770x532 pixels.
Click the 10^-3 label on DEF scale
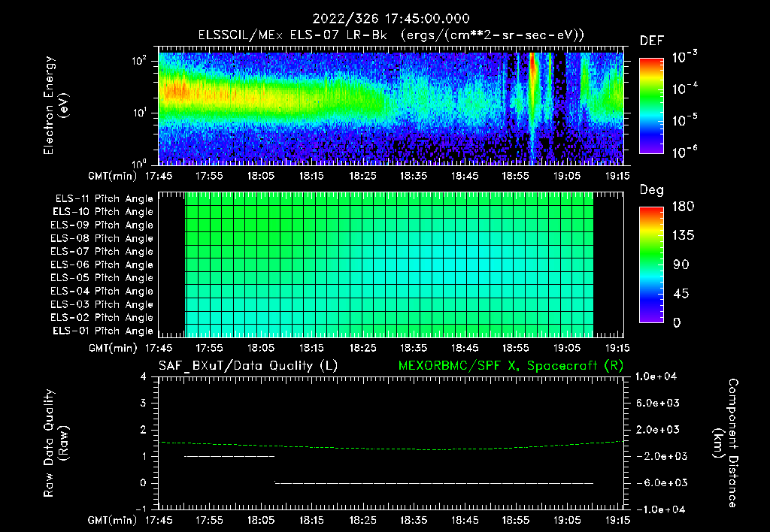tap(684, 57)
